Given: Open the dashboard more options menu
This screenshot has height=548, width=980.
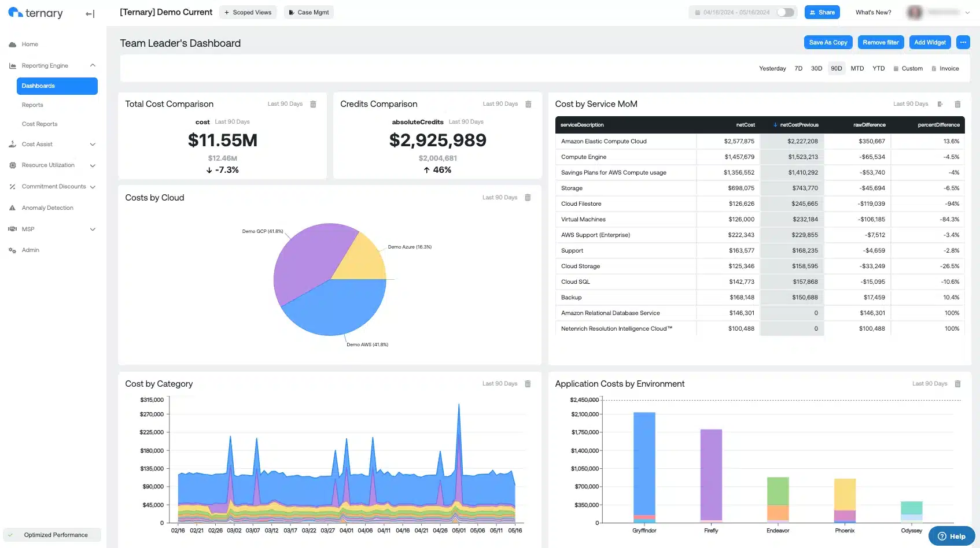Looking at the screenshot, I should pos(963,42).
